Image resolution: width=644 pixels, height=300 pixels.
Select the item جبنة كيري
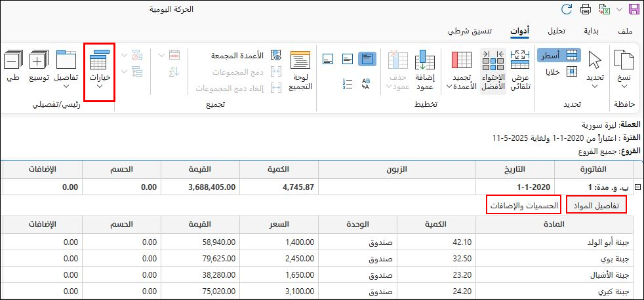tap(553, 291)
